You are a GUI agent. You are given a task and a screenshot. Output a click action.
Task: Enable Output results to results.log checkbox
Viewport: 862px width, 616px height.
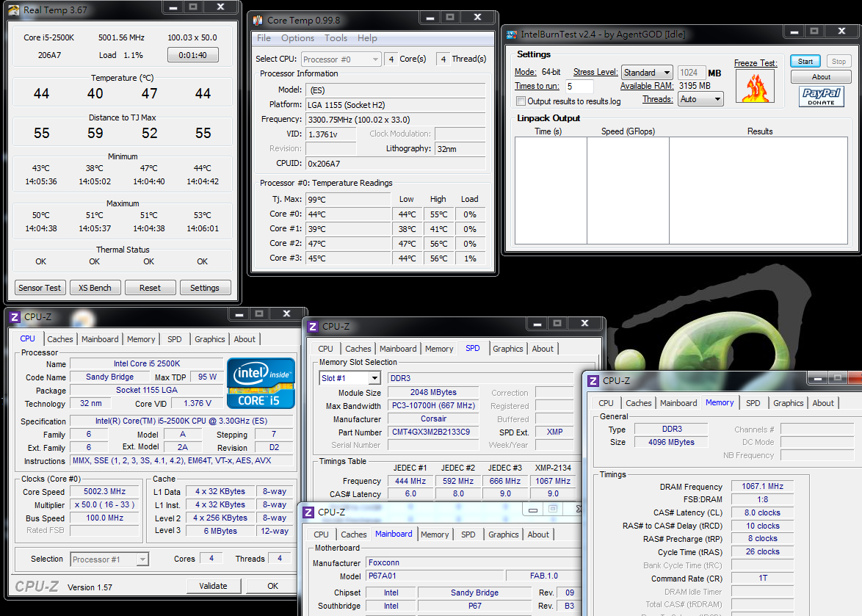[521, 101]
